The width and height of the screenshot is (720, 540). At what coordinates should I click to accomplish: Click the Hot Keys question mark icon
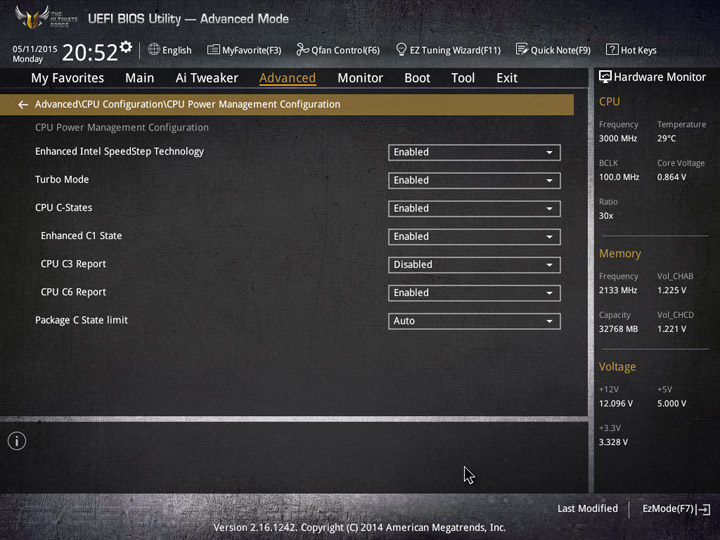[612, 50]
